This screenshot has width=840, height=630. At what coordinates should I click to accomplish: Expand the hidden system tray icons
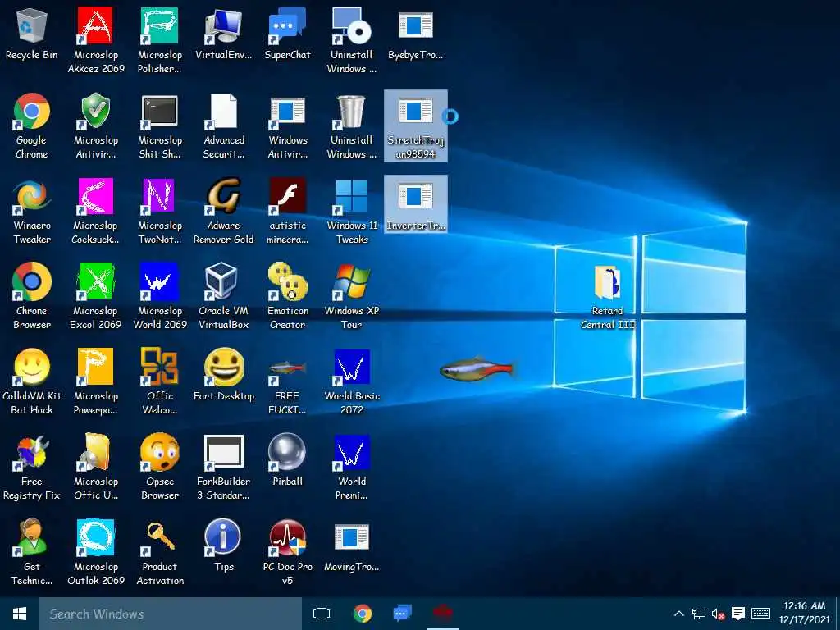678,614
